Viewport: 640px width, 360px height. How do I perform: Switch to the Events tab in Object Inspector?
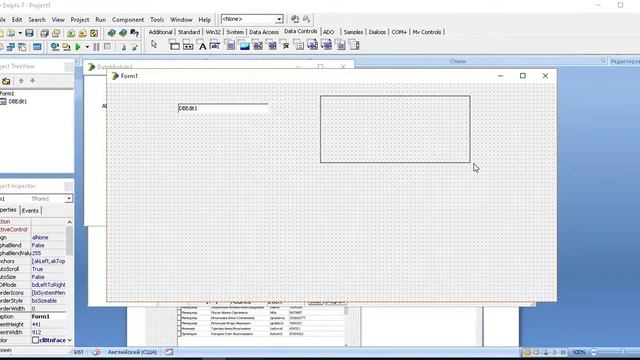pyautogui.click(x=30, y=211)
